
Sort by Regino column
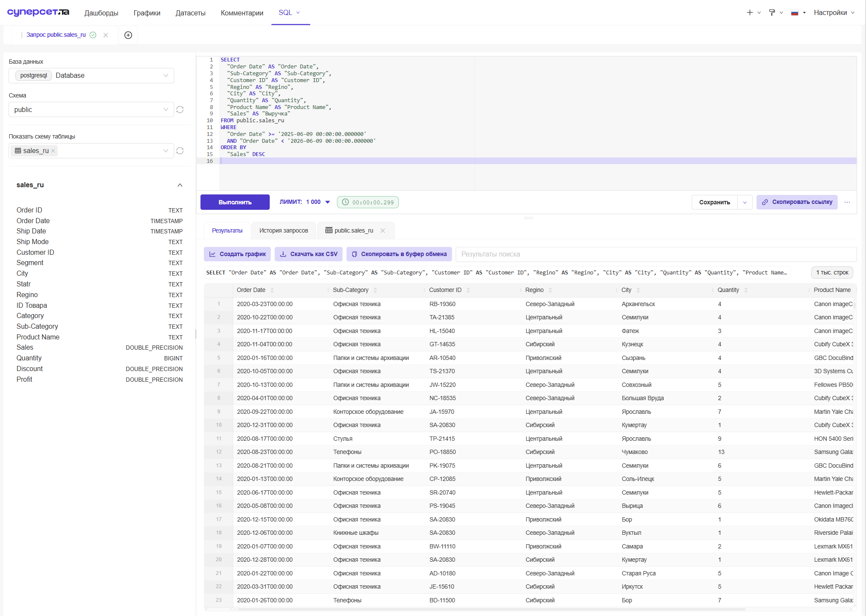pos(550,290)
